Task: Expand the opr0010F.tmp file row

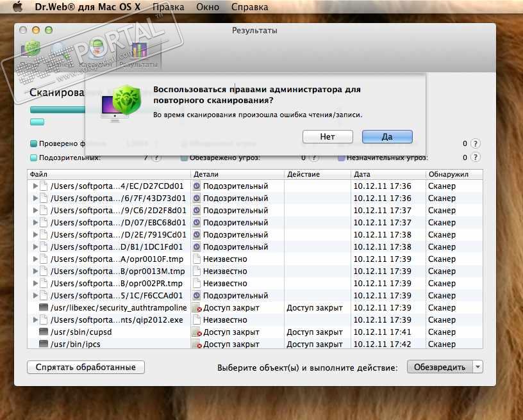Action: click(x=35, y=259)
